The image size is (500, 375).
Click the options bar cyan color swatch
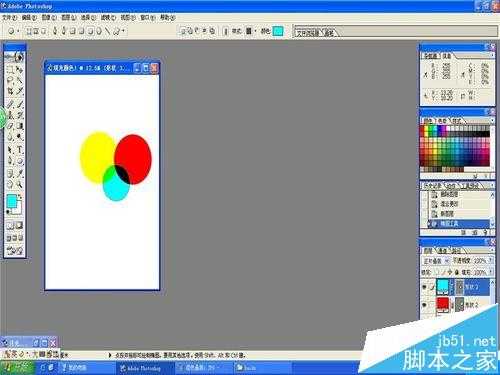278,31
